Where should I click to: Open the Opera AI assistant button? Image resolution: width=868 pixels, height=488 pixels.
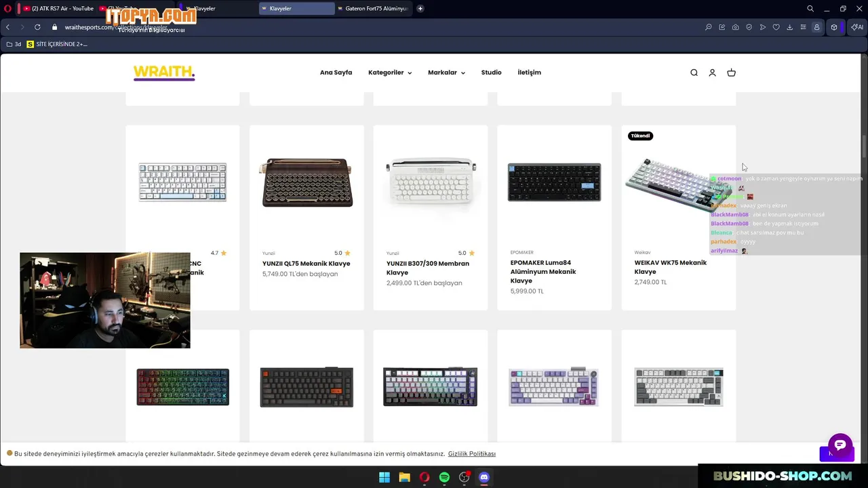(x=858, y=27)
